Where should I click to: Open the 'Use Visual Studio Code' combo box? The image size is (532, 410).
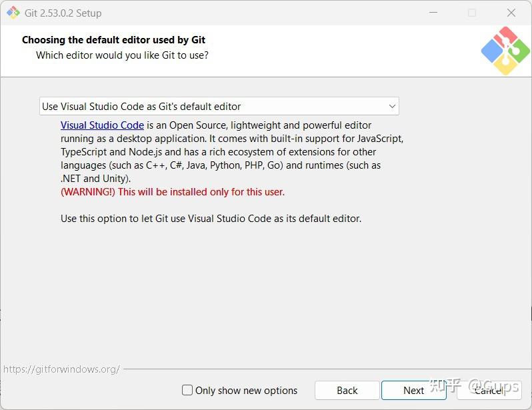point(219,106)
